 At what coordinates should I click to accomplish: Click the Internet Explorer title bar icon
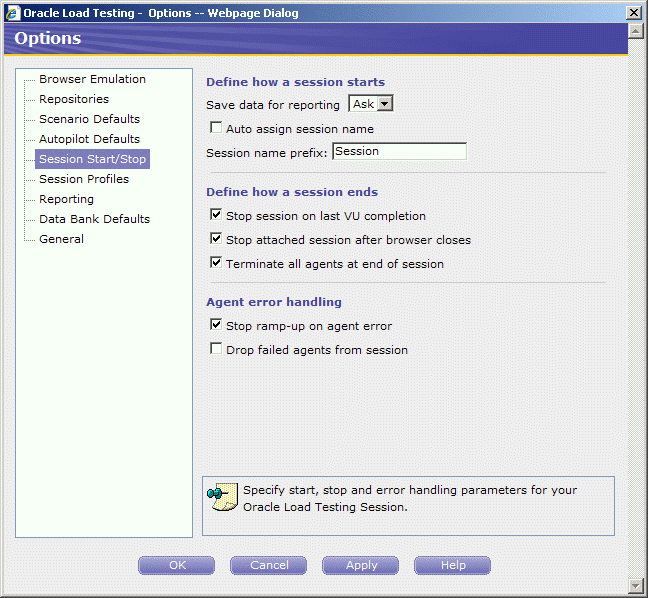tap(12, 13)
